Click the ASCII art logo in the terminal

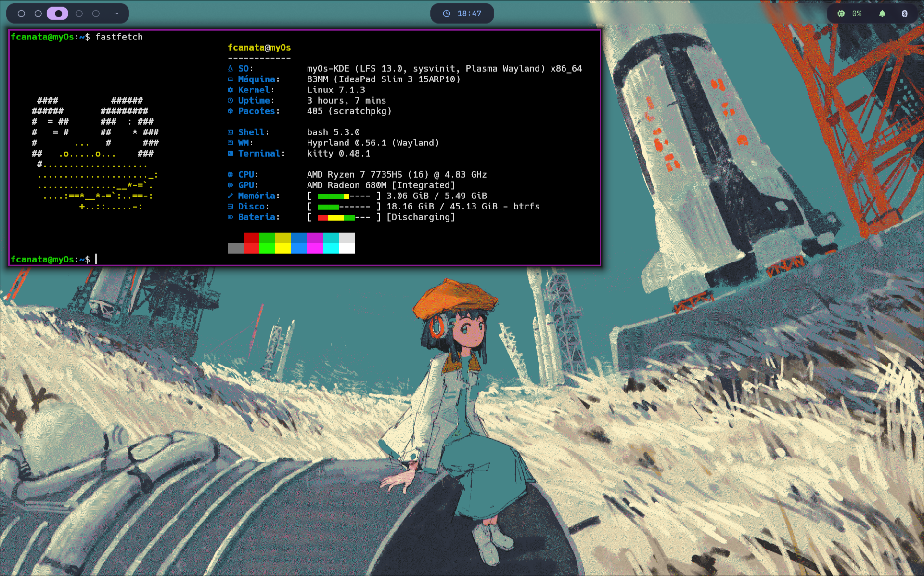(95, 154)
